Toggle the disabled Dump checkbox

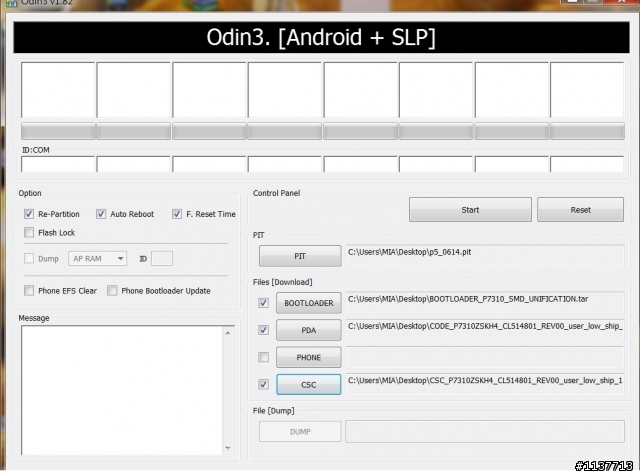point(29,258)
